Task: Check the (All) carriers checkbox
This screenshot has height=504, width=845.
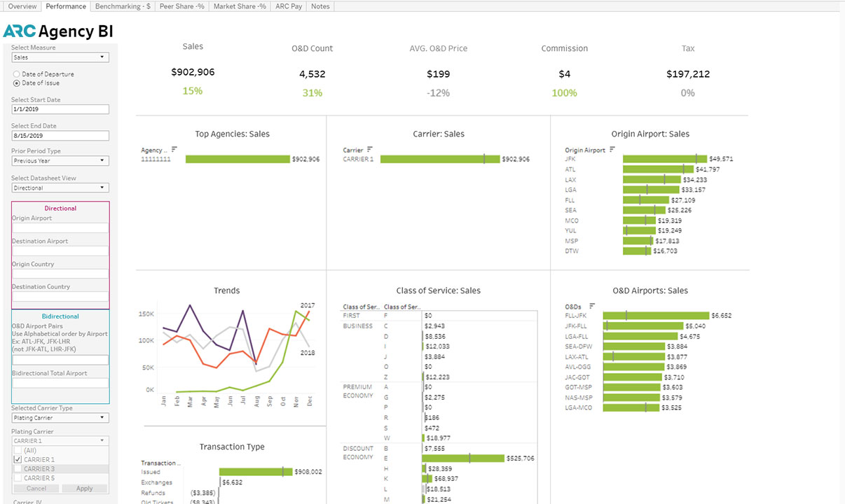Action: 18,450
